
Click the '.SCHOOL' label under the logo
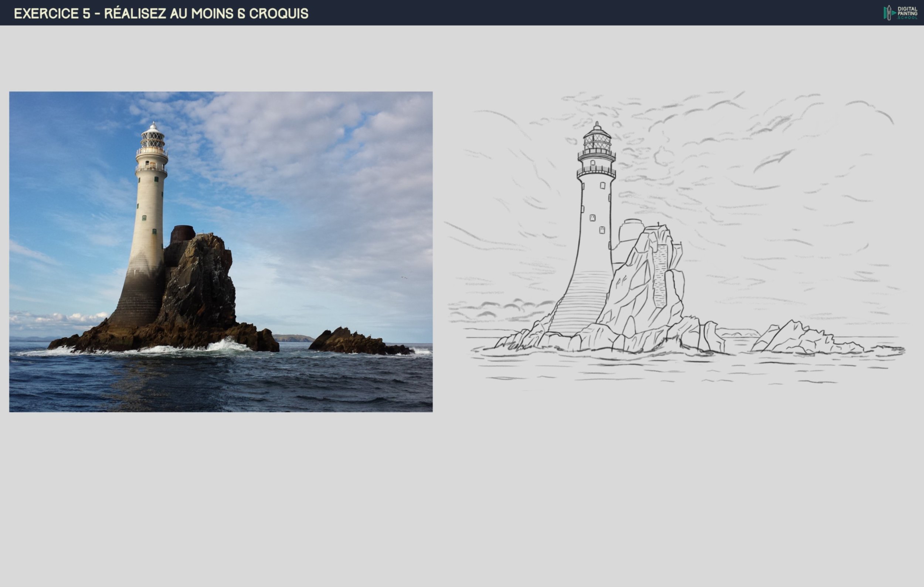908,18
